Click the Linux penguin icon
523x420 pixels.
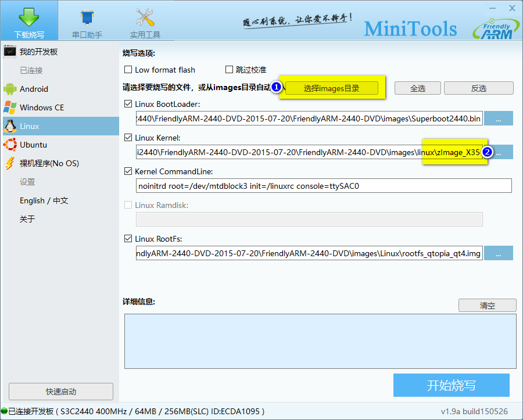click(x=10, y=126)
